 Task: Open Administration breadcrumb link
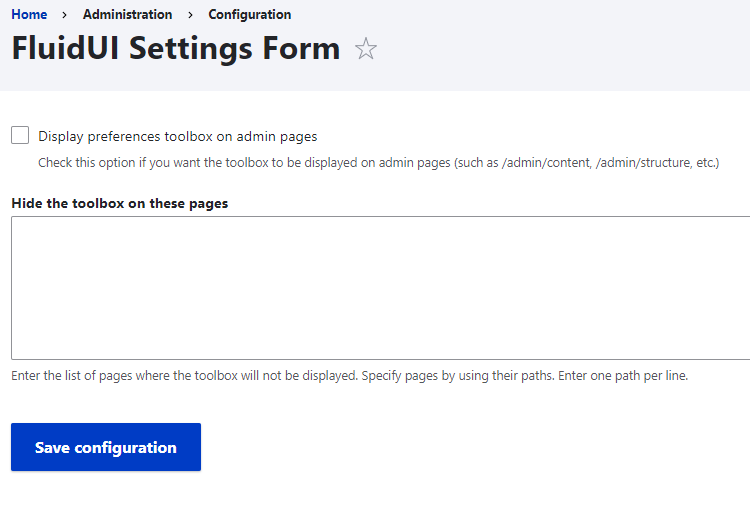[x=127, y=14]
